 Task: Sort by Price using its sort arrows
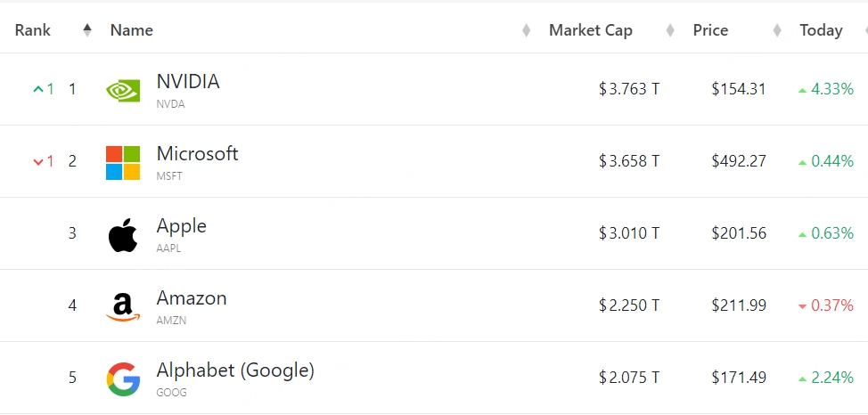pos(777,30)
